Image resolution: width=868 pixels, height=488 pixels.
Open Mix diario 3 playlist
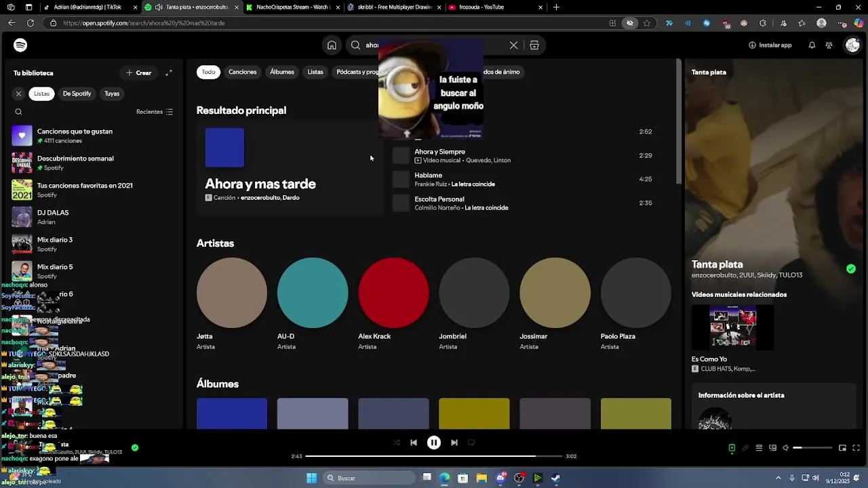[94, 244]
